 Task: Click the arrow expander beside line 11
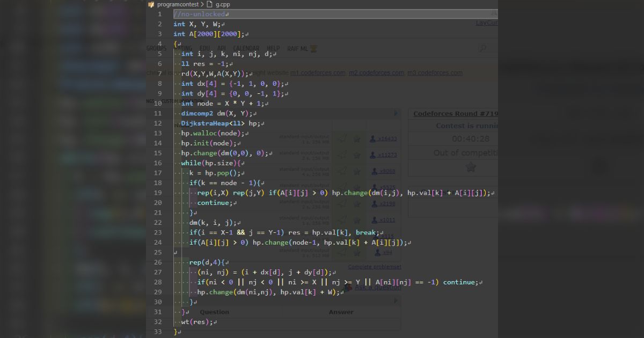click(x=396, y=113)
